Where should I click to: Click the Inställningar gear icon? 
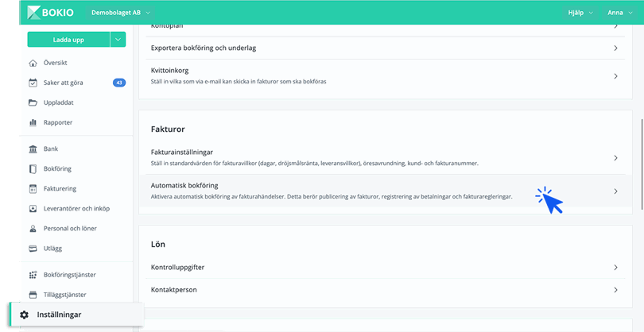[x=24, y=315]
